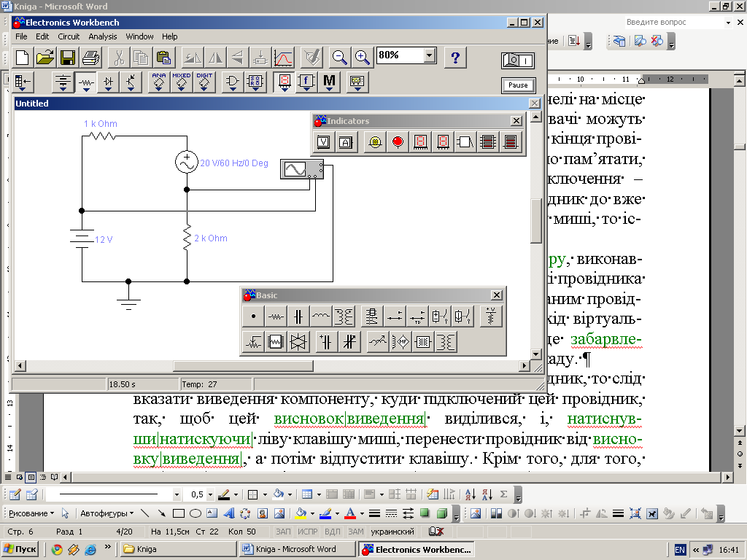Screen dimensions: 747x560
Task: Click the Pause simulation button
Action: [519, 85]
